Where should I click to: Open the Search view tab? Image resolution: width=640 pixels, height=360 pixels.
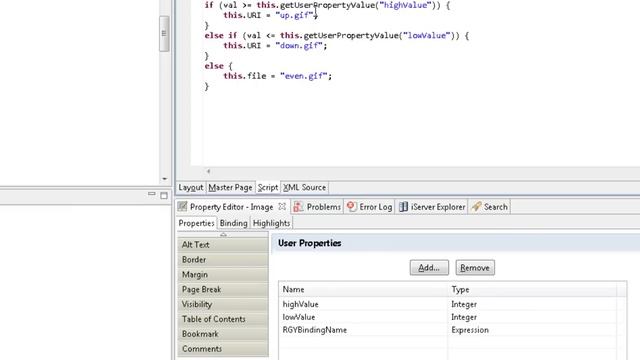click(x=489, y=207)
